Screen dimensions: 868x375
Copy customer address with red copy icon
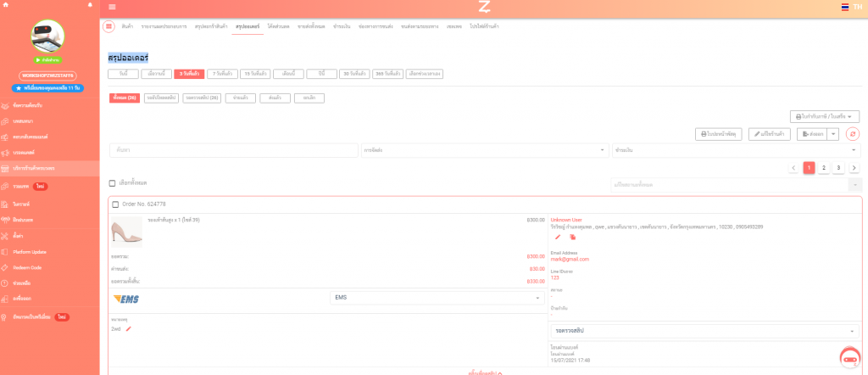tap(573, 237)
